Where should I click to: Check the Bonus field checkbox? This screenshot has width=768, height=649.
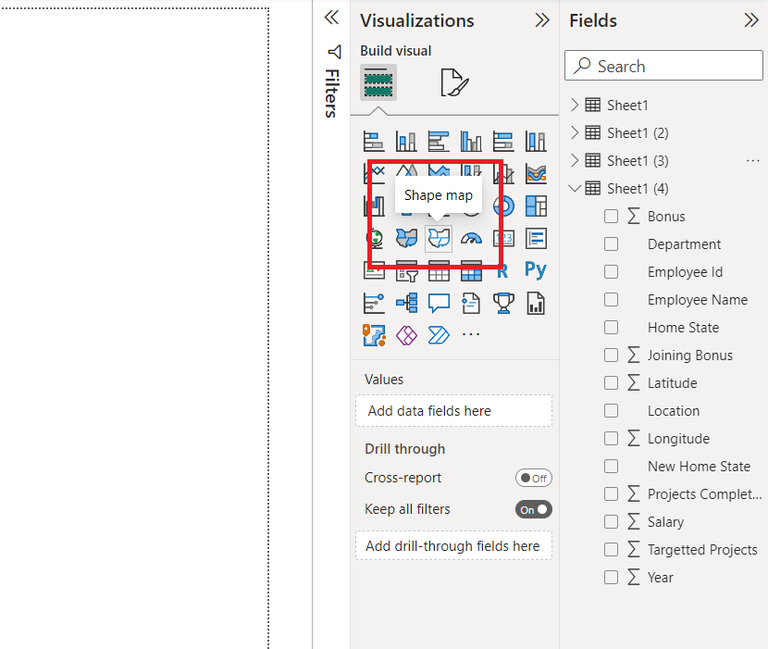(611, 216)
